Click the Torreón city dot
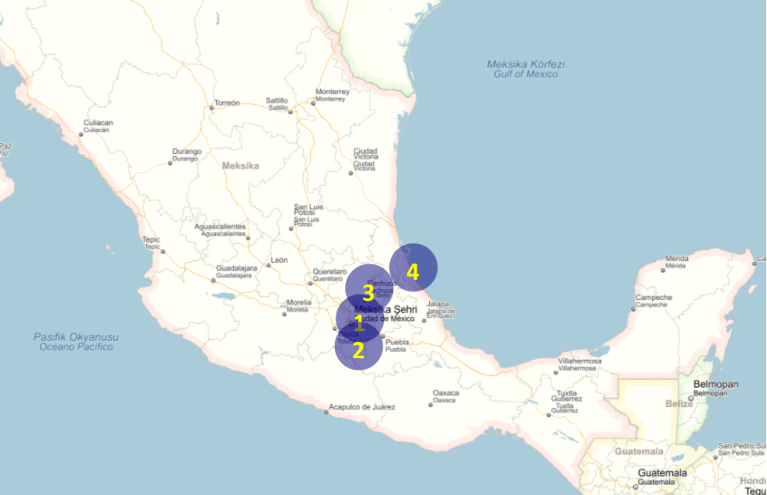This screenshot has width=767, height=495. click(211, 106)
